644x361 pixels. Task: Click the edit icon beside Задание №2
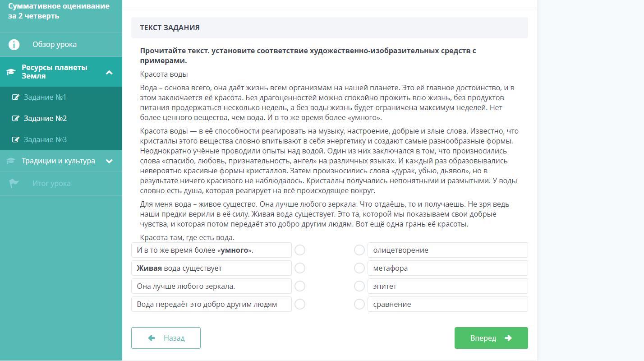tap(16, 118)
